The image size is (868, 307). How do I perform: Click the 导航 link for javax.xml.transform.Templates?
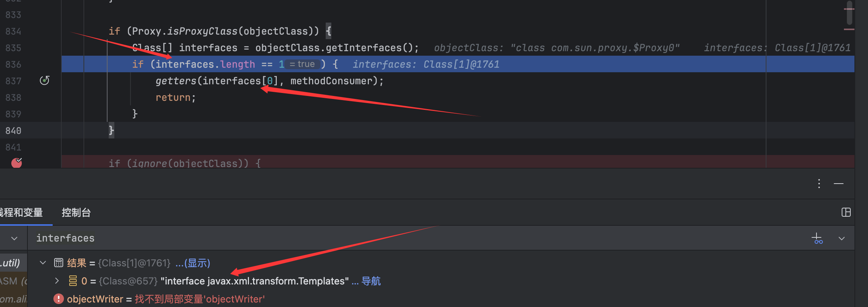tap(371, 281)
